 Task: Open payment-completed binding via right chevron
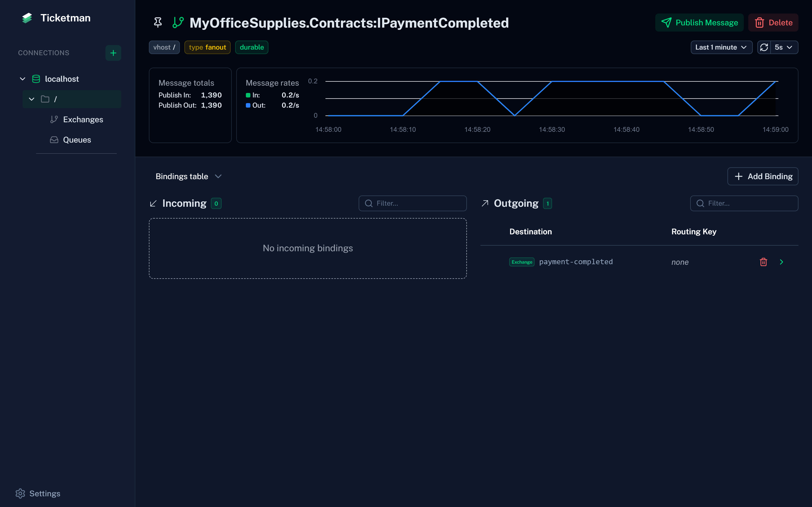tap(782, 262)
